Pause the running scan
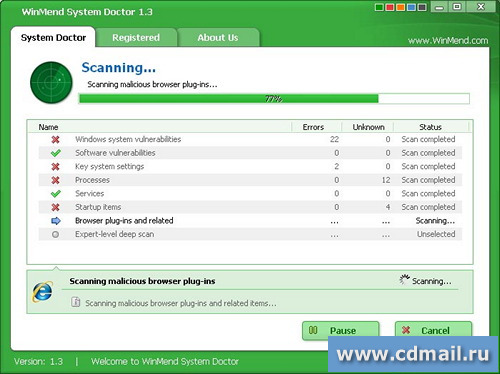 [341, 330]
